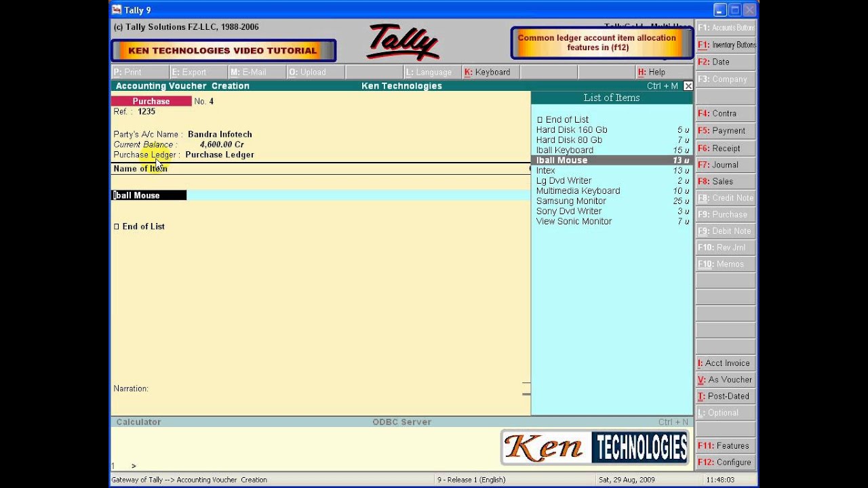Choose highlighted Iball Mouse in List of Items
868x488 pixels.
612,161
